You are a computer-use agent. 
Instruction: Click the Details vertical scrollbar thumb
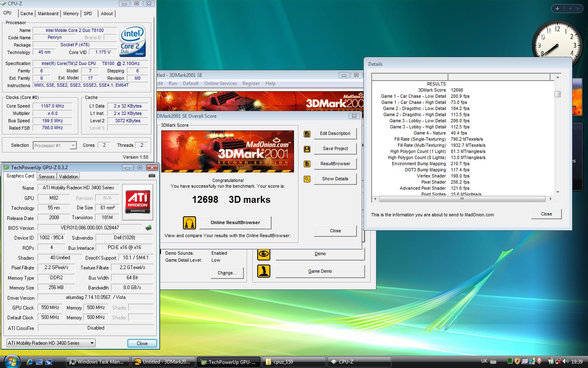pyautogui.click(x=557, y=94)
